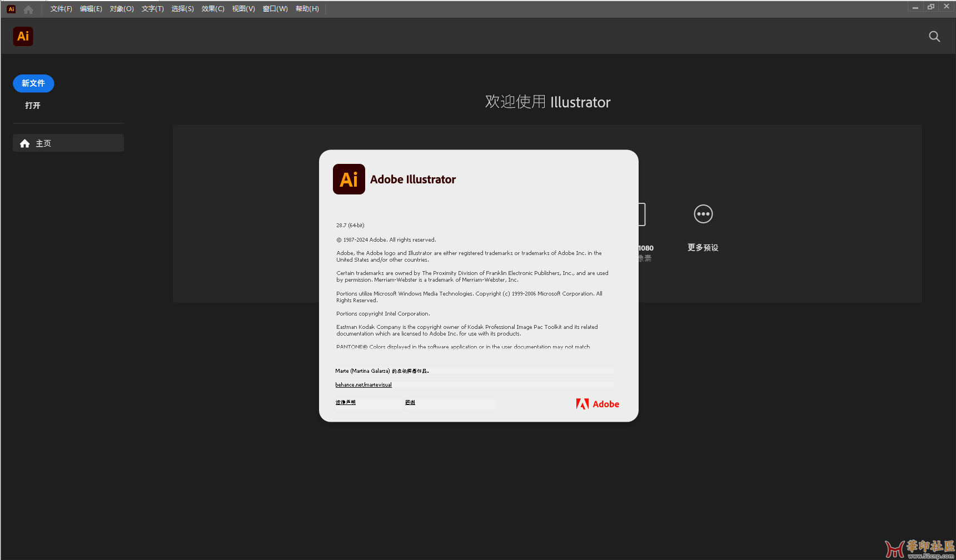956x560 pixels.
Task: Click the house icon beside 主页
Action: (x=24, y=143)
